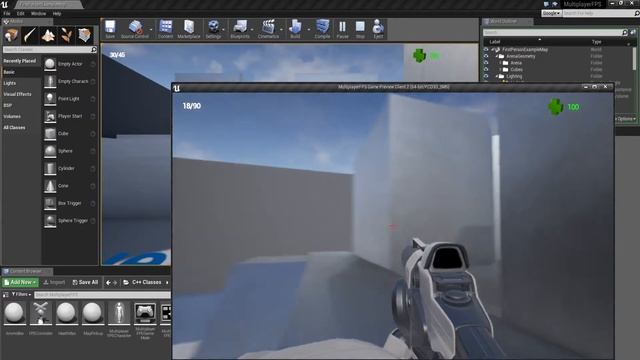This screenshot has height=360, width=640.
Task: Toggle visibility of ArenaGeometry folder
Action: coord(486,56)
